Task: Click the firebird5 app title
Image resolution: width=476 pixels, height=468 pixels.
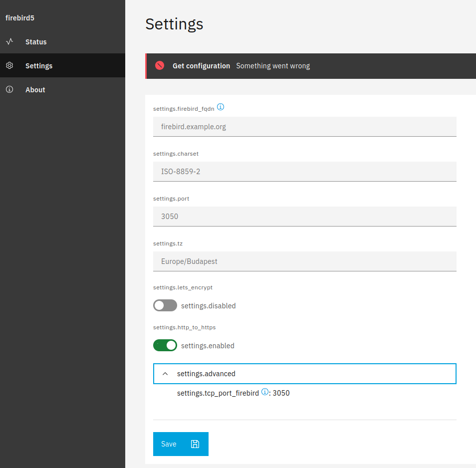Action: point(19,18)
